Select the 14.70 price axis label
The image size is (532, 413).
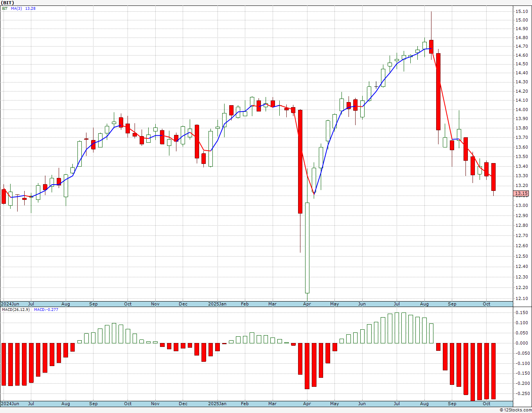[x=521, y=46]
